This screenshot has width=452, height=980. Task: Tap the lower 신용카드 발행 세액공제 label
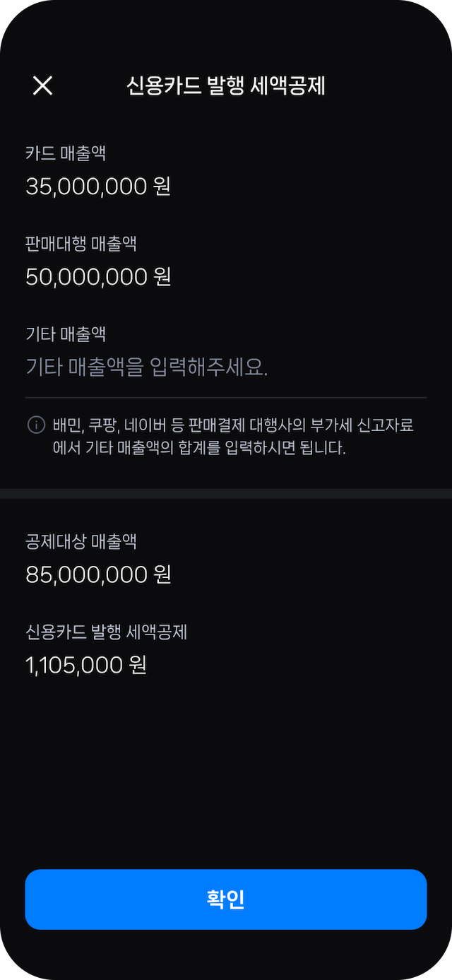pos(106,632)
